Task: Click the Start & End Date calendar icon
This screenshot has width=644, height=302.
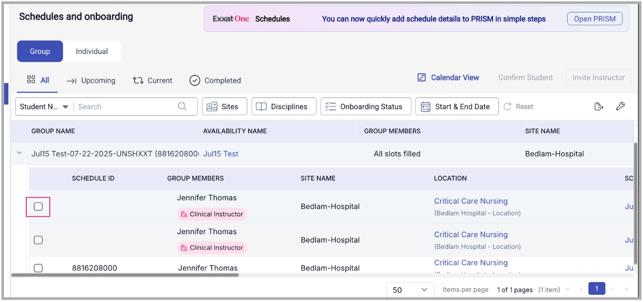Action: [426, 106]
